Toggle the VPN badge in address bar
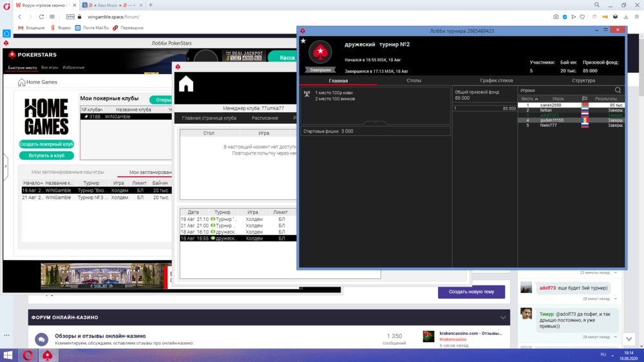644x362 pixels. tap(70, 17)
